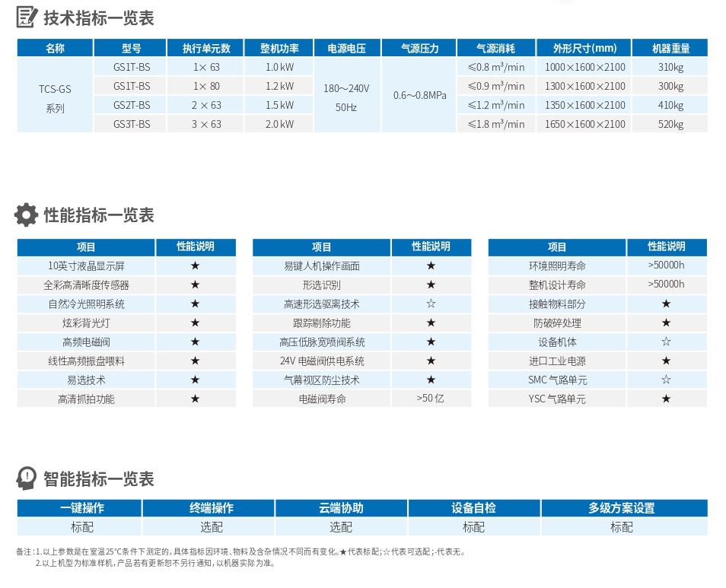Toggle the star for 高清抓拍功能
This screenshot has width=726, height=588.
(196, 398)
